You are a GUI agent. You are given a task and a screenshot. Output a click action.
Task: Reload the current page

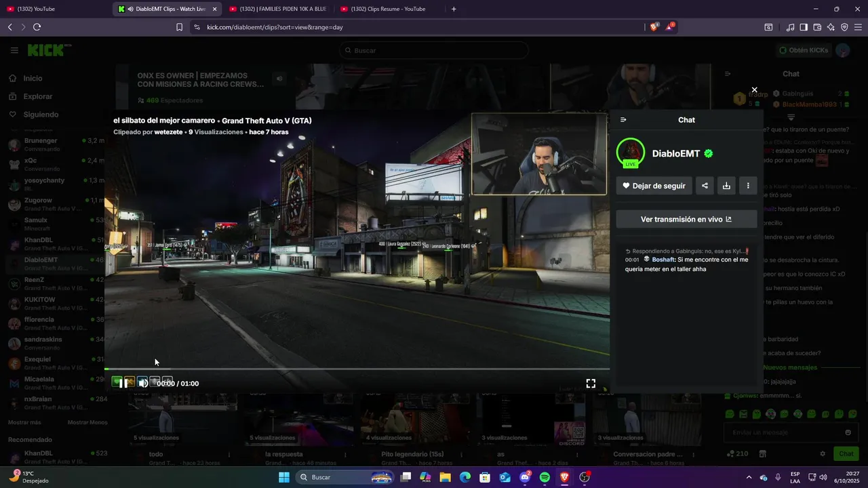pyautogui.click(x=37, y=27)
